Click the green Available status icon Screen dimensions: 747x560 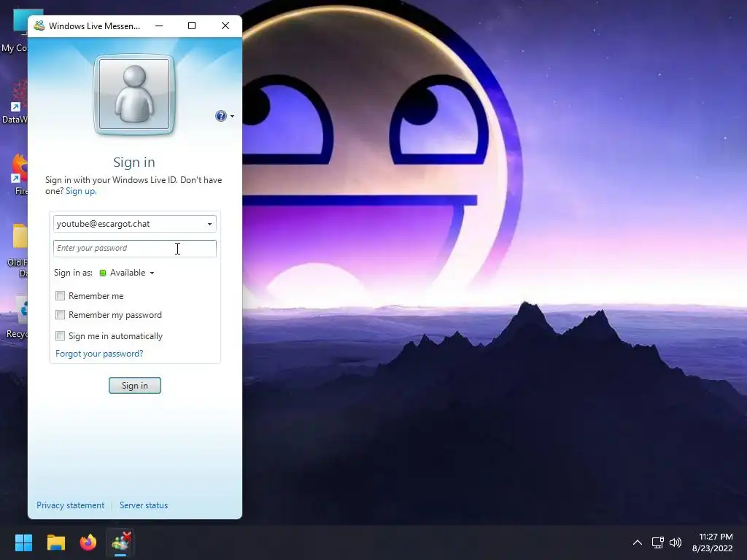coord(102,273)
